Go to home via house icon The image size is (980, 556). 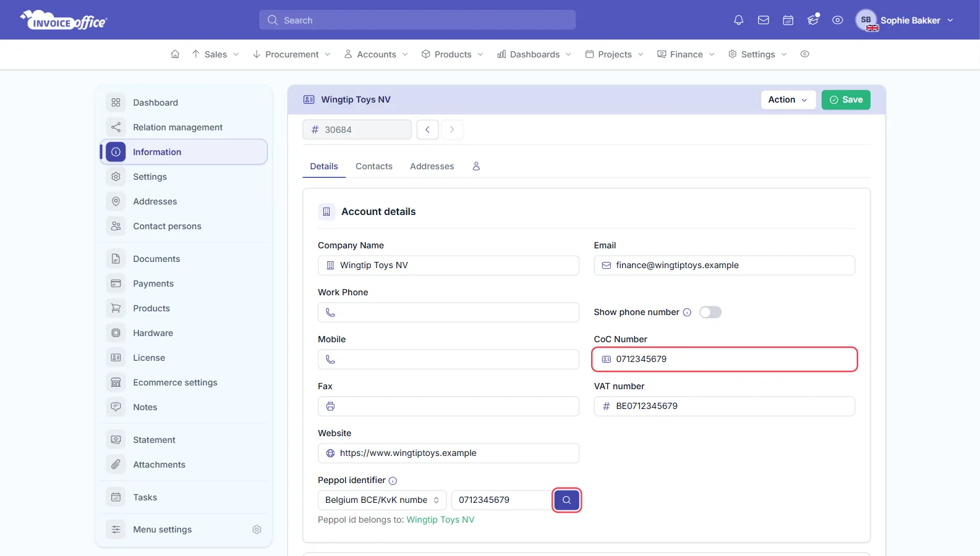click(x=175, y=54)
